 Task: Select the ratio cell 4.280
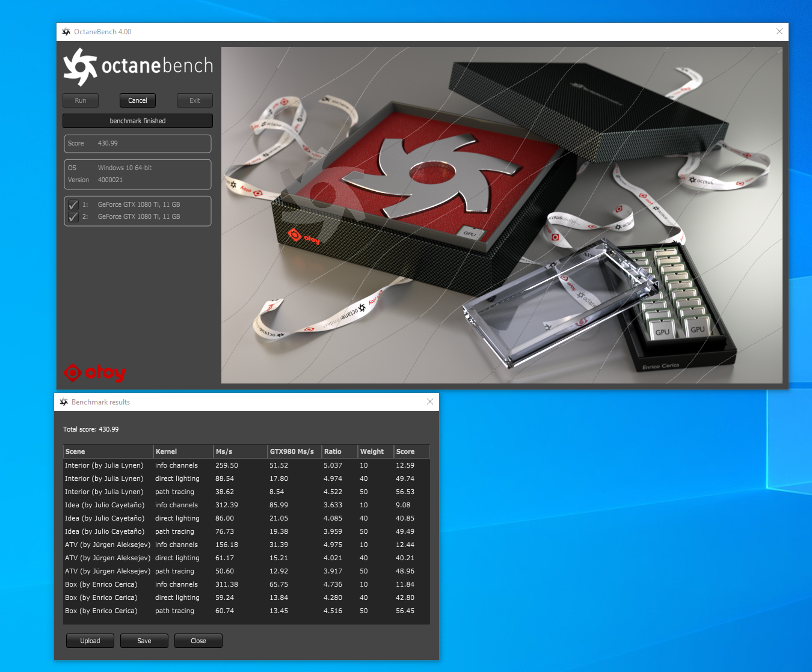(x=333, y=597)
